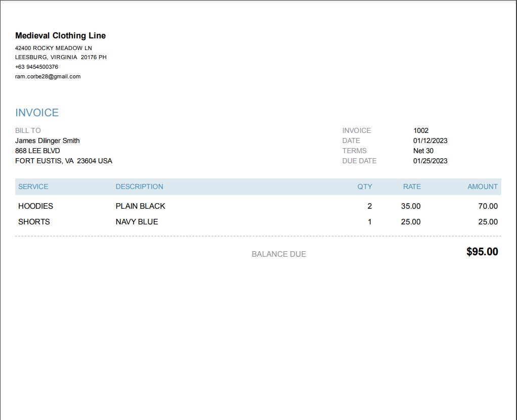Select the HOODIES service cell
Screen dimensions: 517x420
(x=35, y=206)
